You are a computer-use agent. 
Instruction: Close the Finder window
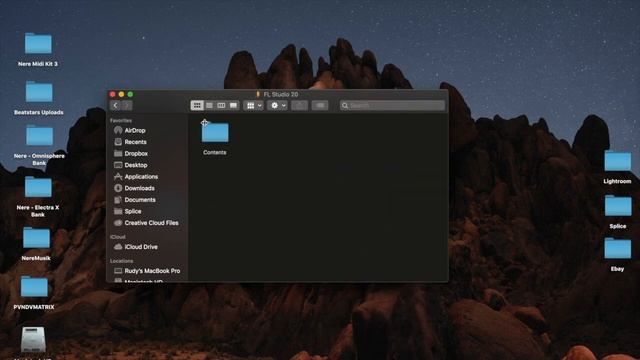point(113,94)
